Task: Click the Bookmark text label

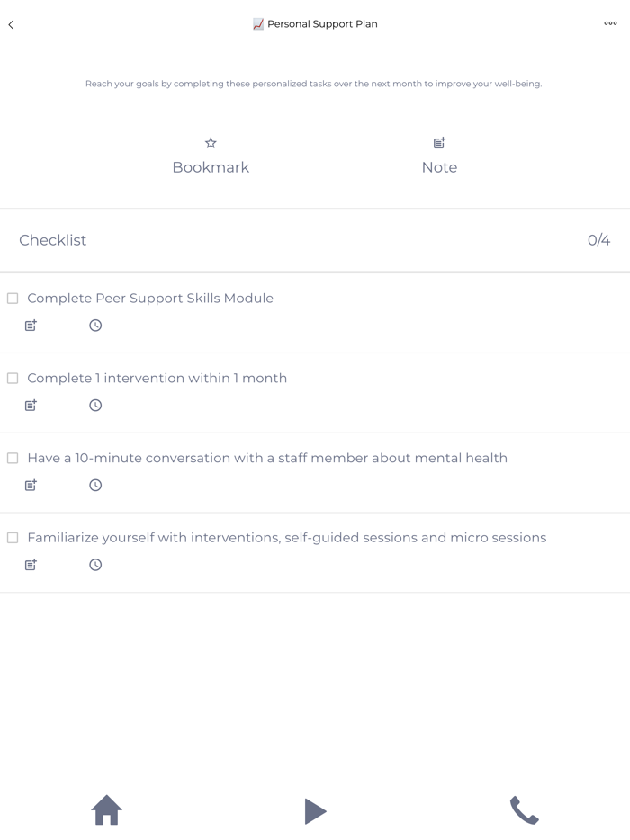Action: pyautogui.click(x=211, y=167)
